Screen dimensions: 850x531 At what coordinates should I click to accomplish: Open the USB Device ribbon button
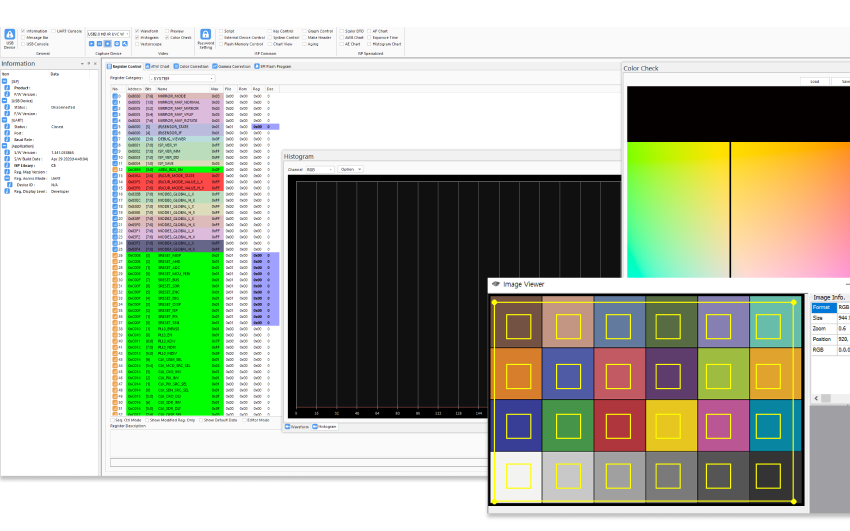9,38
